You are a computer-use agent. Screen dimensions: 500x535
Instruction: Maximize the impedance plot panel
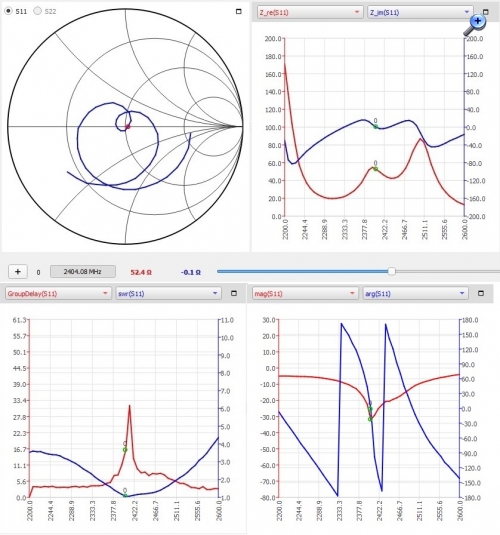tap(485, 12)
